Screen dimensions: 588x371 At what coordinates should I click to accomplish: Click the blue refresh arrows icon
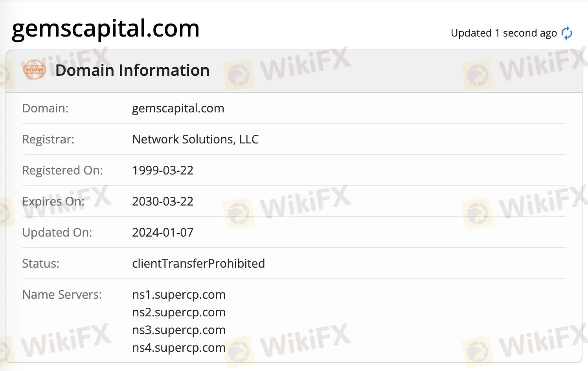566,33
